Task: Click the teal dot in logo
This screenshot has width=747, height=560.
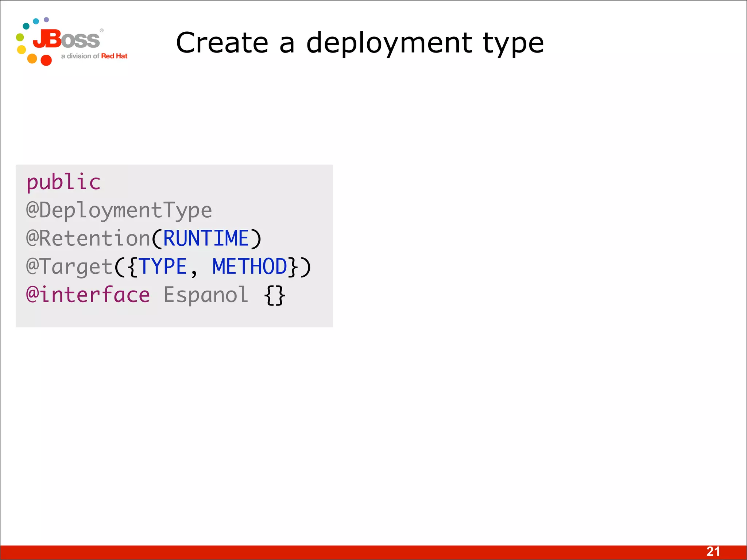Action: tap(26, 26)
